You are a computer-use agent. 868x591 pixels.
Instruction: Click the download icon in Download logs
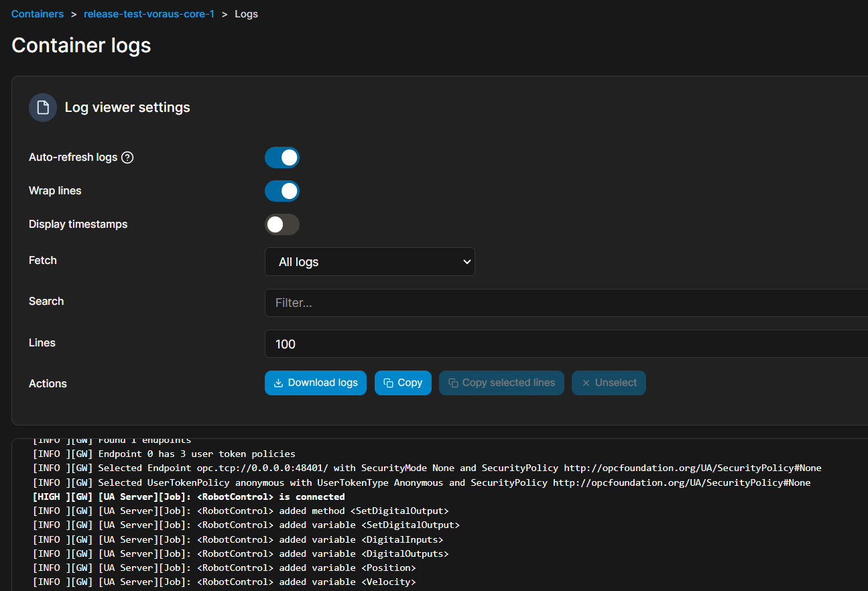(x=279, y=383)
